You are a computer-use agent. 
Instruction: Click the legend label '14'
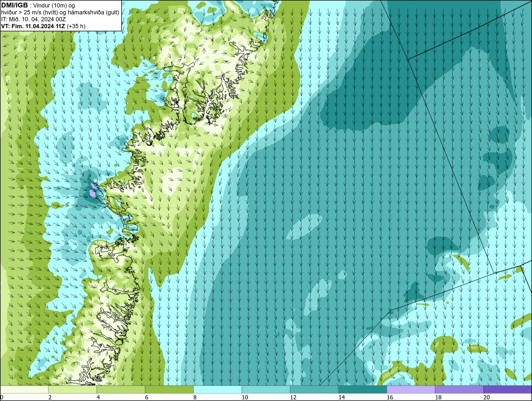[342, 397]
